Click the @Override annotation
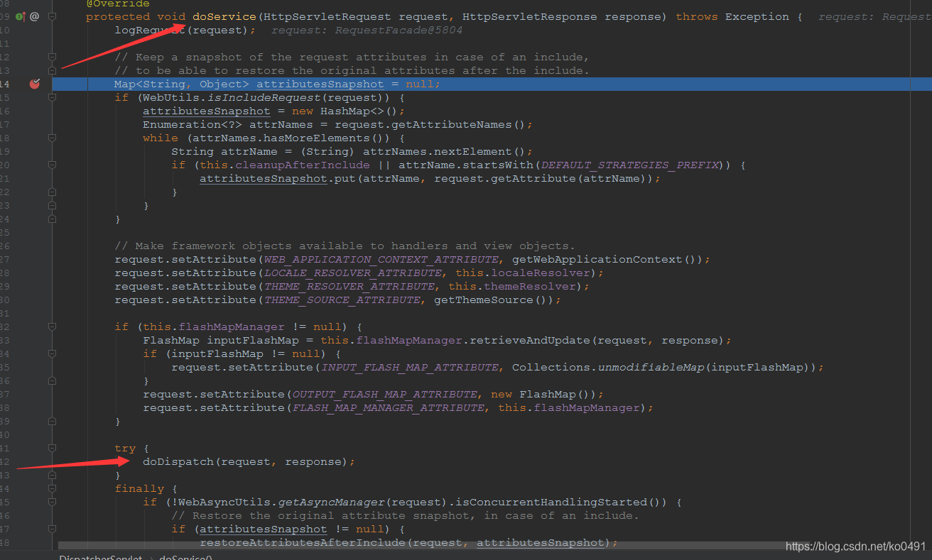 coord(118,4)
